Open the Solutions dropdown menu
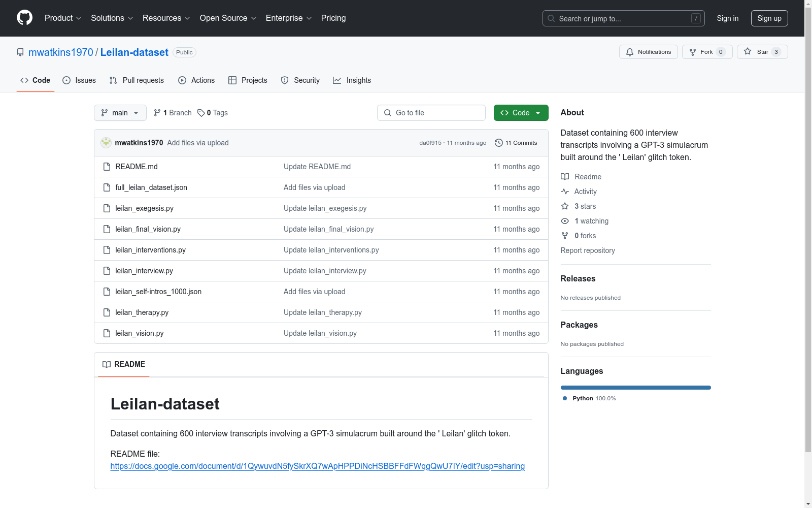Viewport: 812px width, 508px height. (x=112, y=18)
